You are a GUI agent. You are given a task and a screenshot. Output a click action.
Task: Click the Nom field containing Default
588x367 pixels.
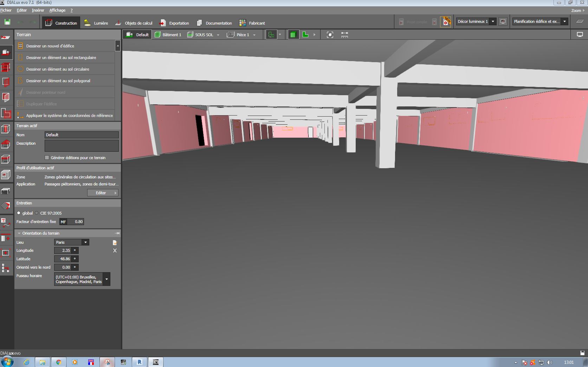(82, 135)
